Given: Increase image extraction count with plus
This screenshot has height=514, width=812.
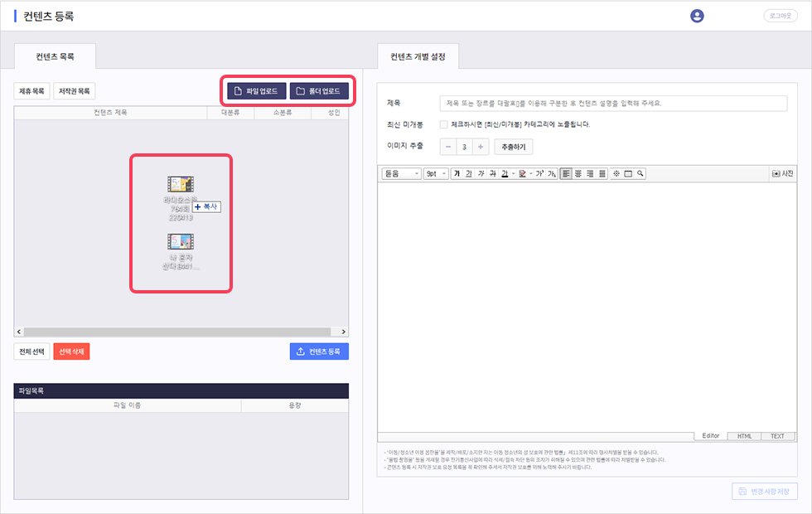Looking at the screenshot, I should pyautogui.click(x=481, y=147).
